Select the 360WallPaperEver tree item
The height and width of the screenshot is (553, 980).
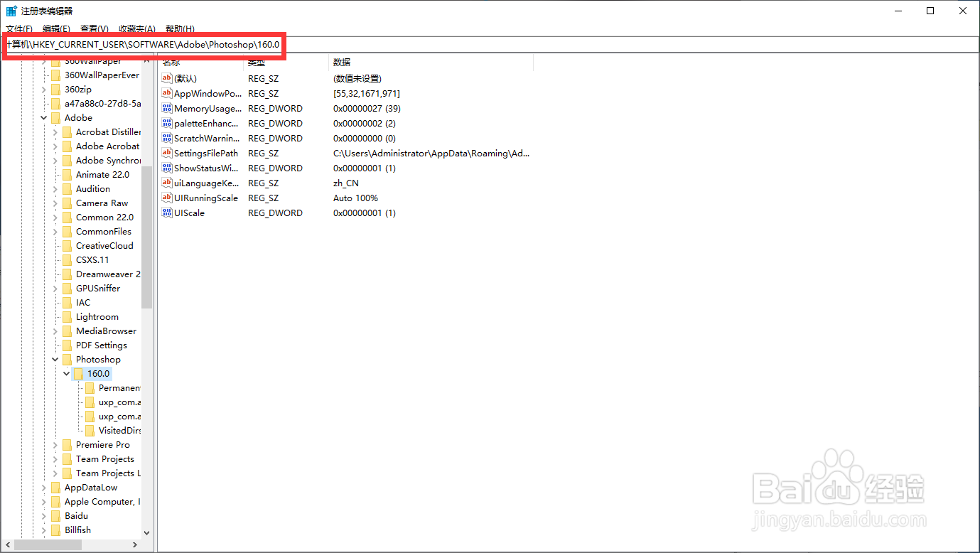102,75
